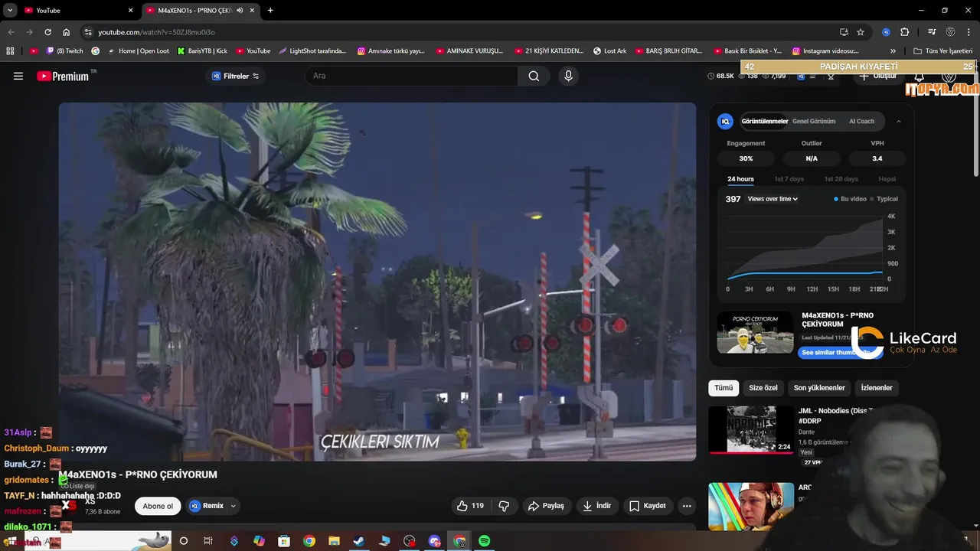Viewport: 980px width, 551px height.
Task: Go to the YouTube Premium home logo
Action: [x=64, y=76]
